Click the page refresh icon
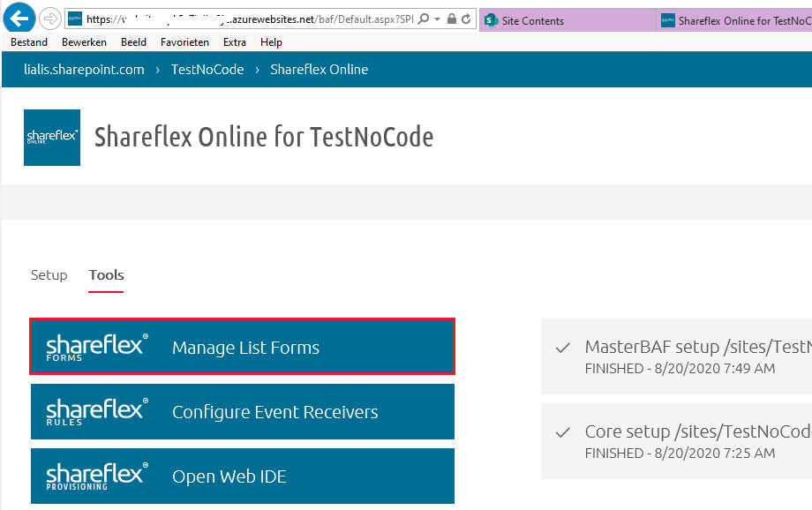This screenshot has height=510, width=812. point(466,19)
